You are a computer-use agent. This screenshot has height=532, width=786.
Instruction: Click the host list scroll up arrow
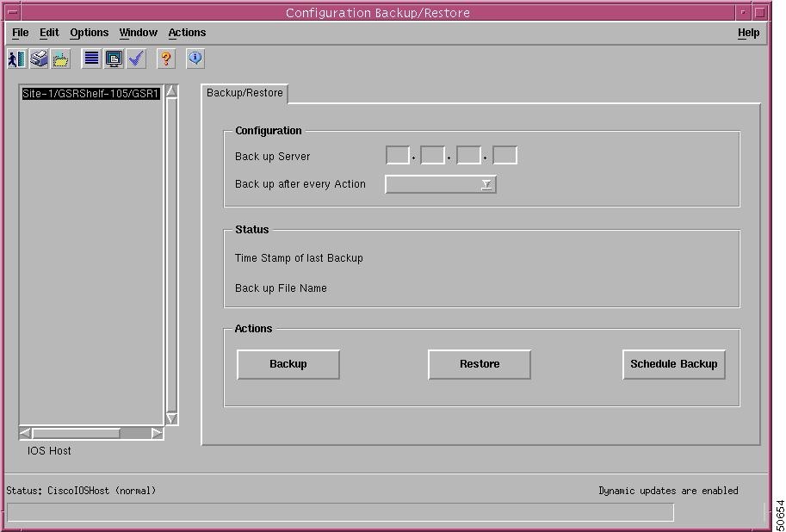click(171, 91)
